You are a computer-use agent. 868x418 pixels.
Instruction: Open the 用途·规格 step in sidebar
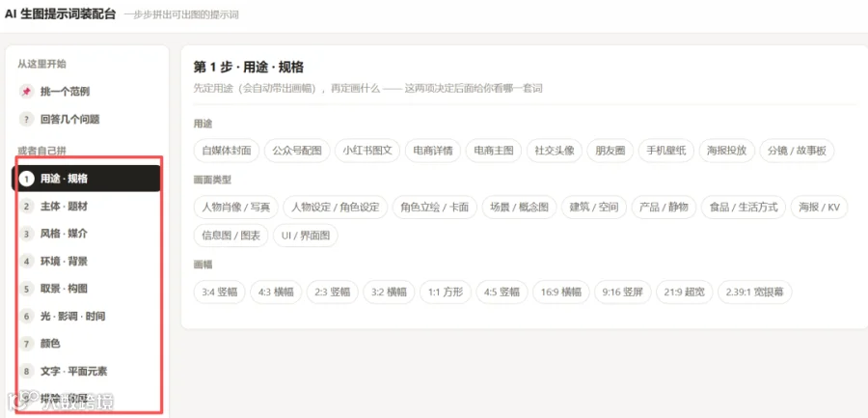click(x=87, y=179)
